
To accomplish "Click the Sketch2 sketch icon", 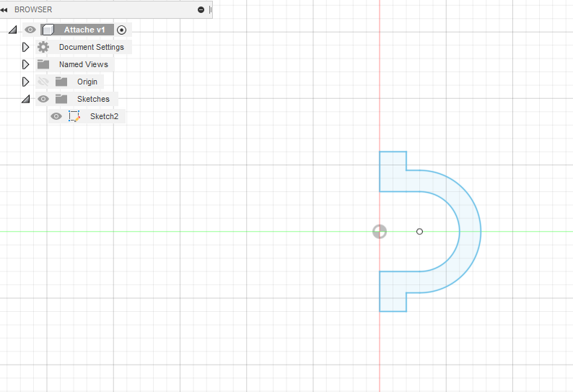I will click(x=74, y=116).
